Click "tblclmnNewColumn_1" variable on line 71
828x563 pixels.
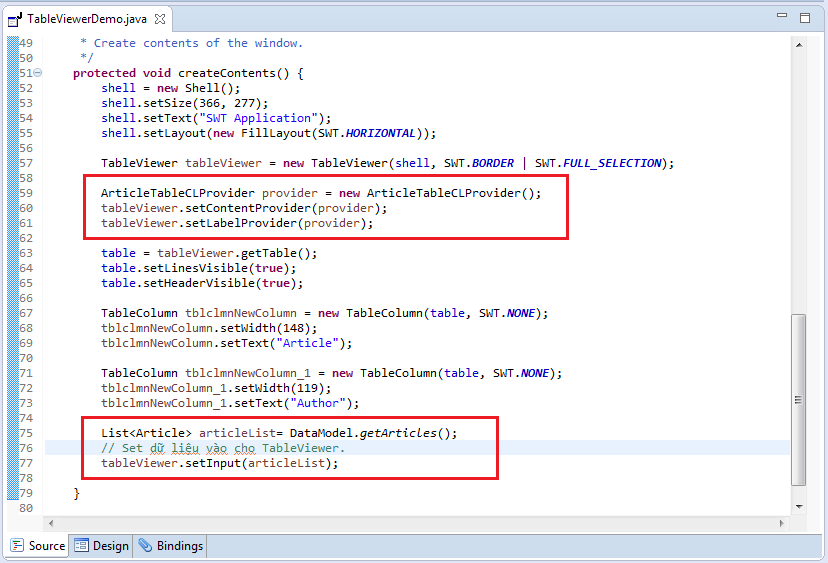coord(248,373)
